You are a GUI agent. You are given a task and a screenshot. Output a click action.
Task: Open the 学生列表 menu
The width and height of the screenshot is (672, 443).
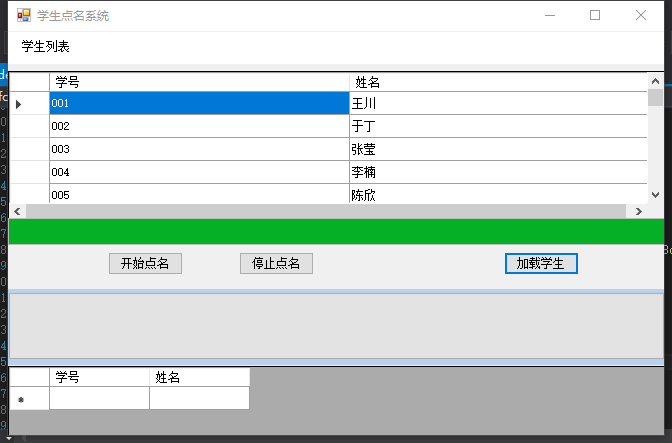point(45,46)
